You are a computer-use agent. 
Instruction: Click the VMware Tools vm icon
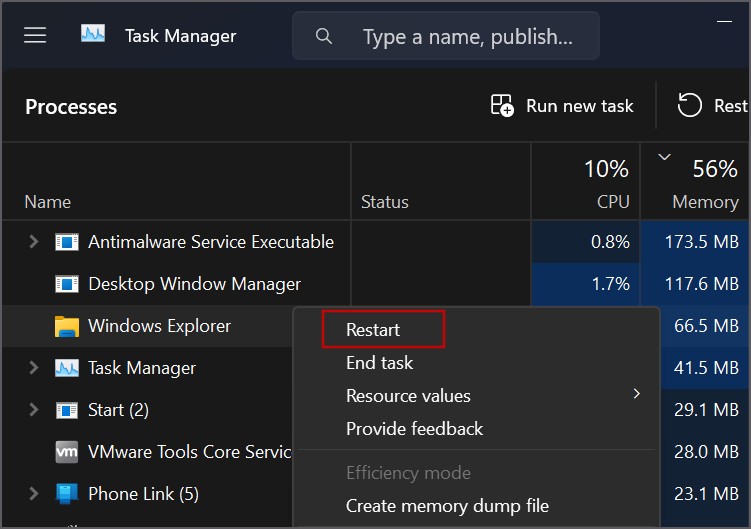[67, 452]
